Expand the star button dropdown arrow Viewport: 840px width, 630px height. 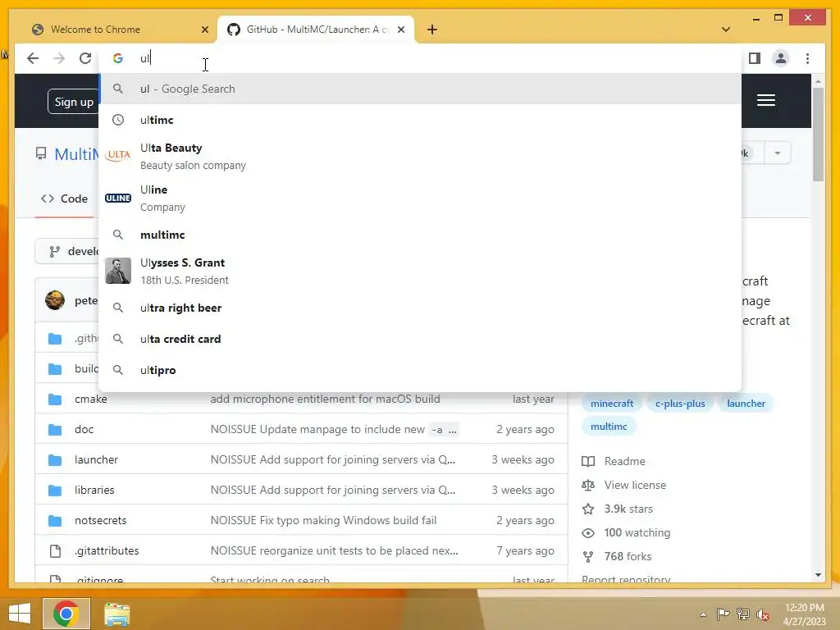(778, 153)
